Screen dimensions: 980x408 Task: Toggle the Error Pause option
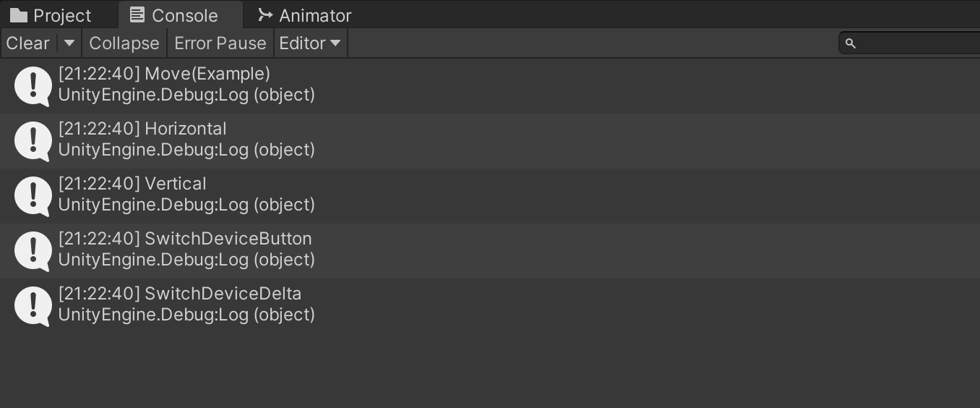click(220, 43)
